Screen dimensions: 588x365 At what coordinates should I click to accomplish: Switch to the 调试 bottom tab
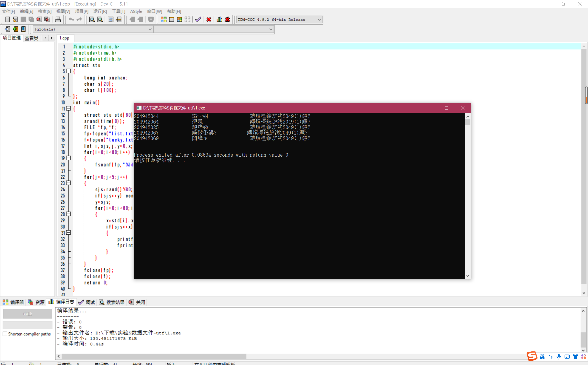(x=87, y=302)
